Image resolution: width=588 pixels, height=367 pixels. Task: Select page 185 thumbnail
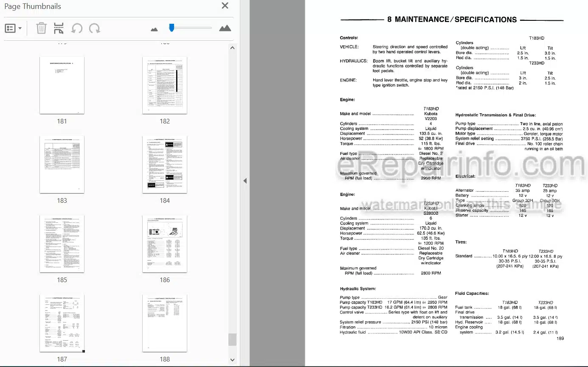(x=62, y=244)
